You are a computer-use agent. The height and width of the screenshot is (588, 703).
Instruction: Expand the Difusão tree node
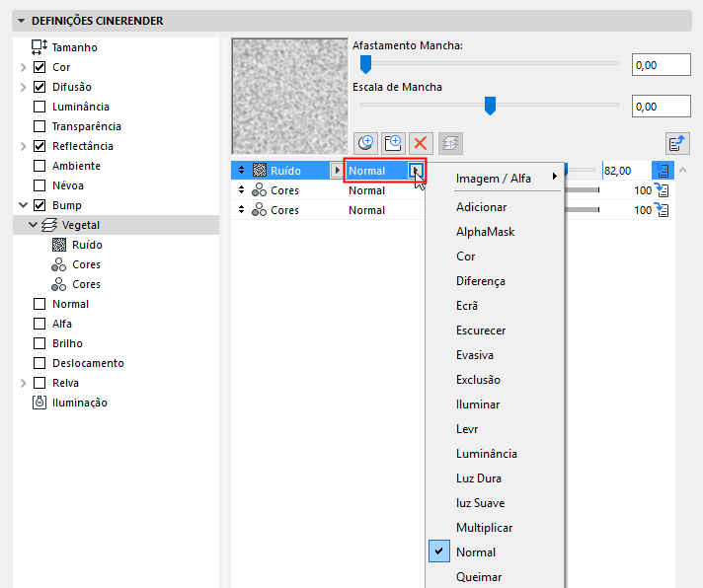[x=24, y=87]
